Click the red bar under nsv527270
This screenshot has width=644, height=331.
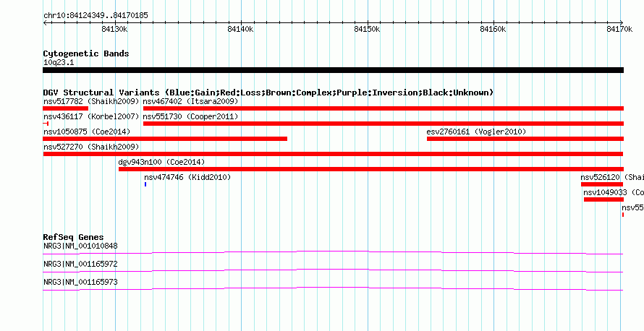pyautogui.click(x=333, y=154)
